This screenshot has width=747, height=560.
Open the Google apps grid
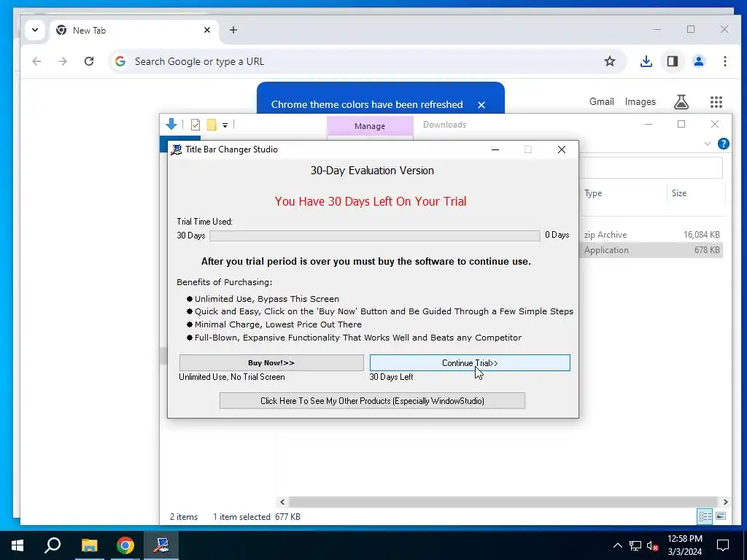pos(716,102)
